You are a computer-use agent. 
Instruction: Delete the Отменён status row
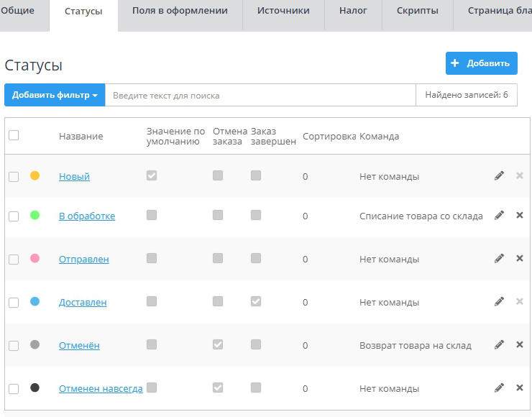(520, 344)
